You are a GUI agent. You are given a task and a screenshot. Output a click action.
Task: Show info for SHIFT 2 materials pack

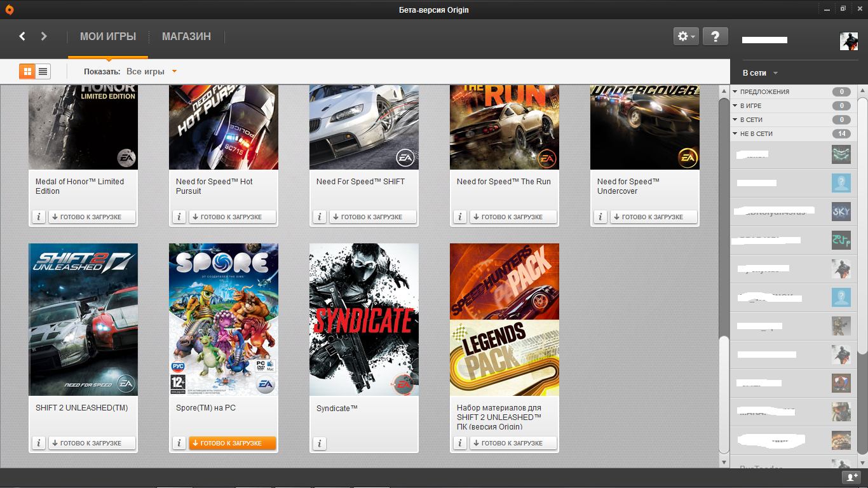(459, 443)
